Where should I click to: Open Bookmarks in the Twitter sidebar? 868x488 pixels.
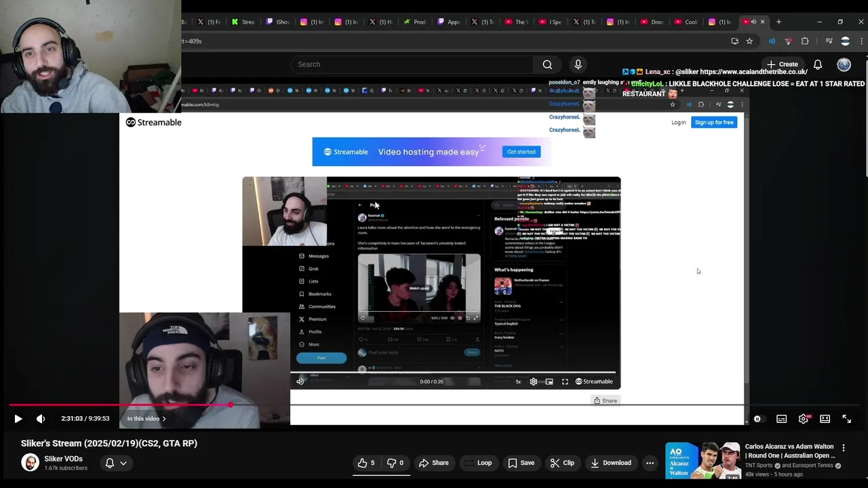[x=315, y=294]
